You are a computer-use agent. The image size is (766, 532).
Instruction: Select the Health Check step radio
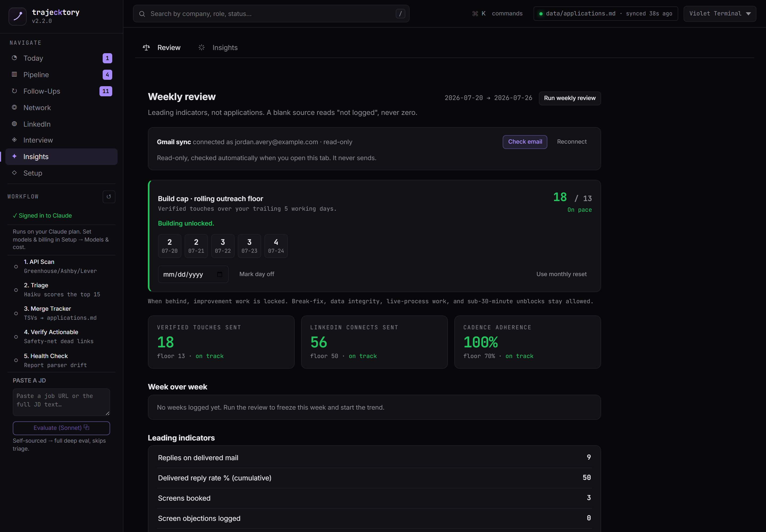point(16,360)
